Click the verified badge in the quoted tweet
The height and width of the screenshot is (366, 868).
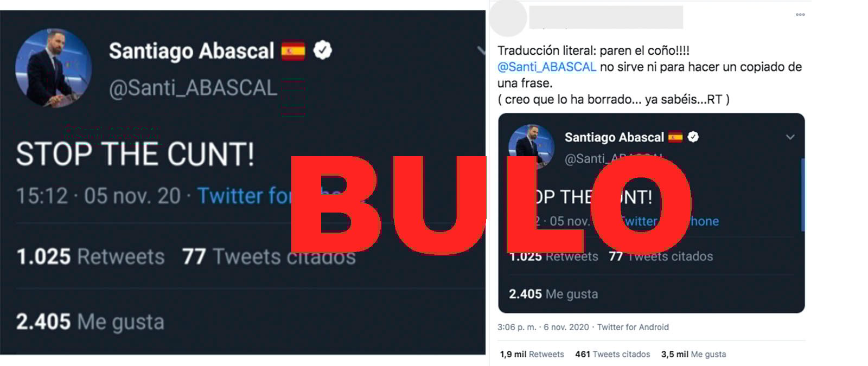tap(693, 137)
